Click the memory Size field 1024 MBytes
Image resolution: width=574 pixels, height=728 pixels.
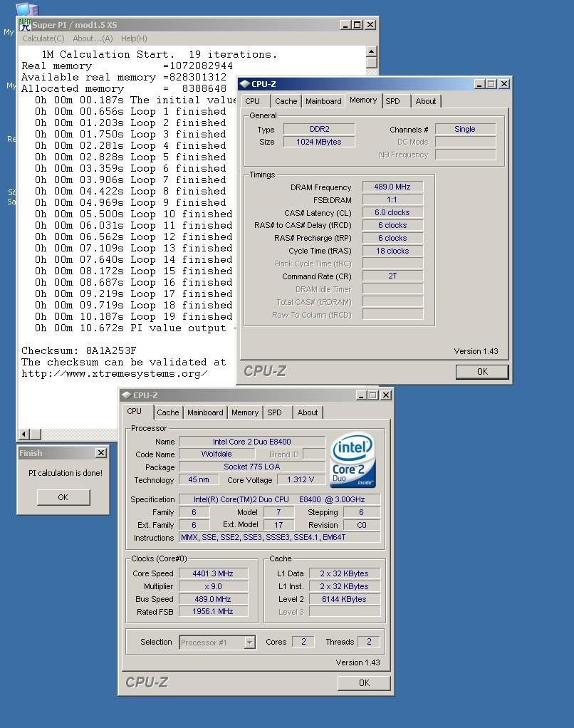coord(319,142)
